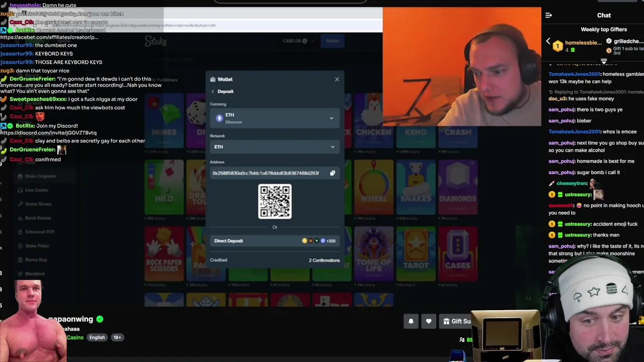The image size is (644, 362).
Task: Open the Direct Deposit option
Action: tap(275, 241)
